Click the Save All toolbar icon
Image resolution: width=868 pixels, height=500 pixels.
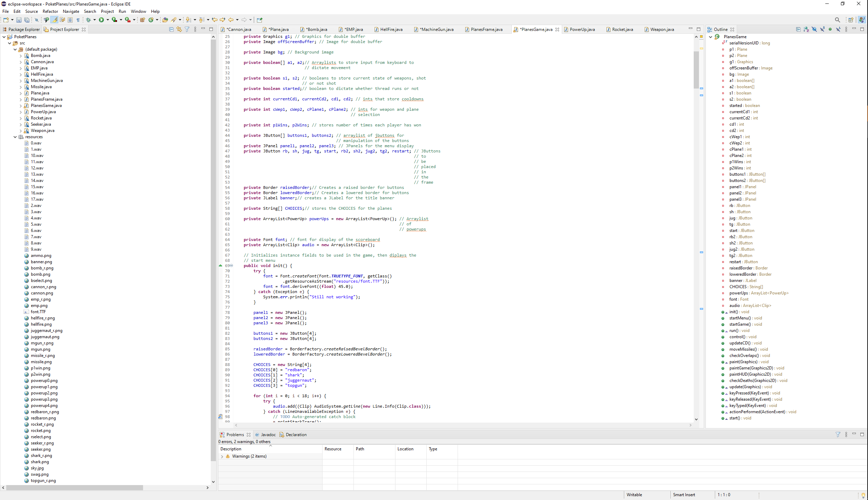pos(27,20)
